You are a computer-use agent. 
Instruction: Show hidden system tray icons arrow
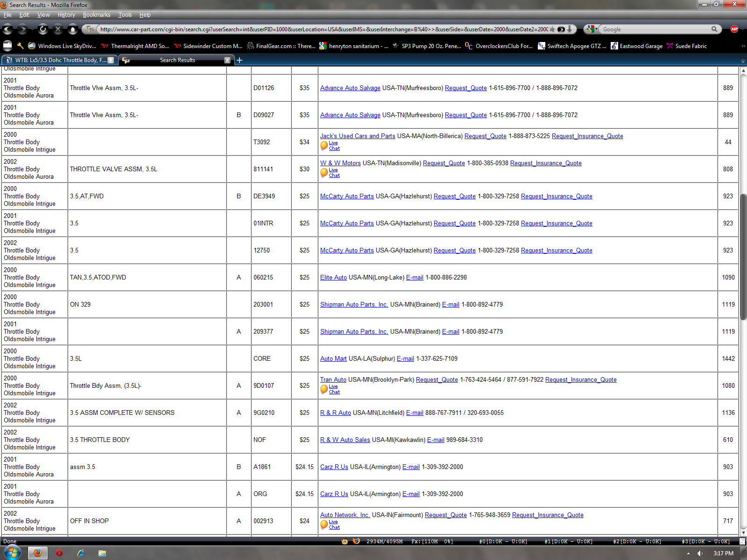pos(688,553)
